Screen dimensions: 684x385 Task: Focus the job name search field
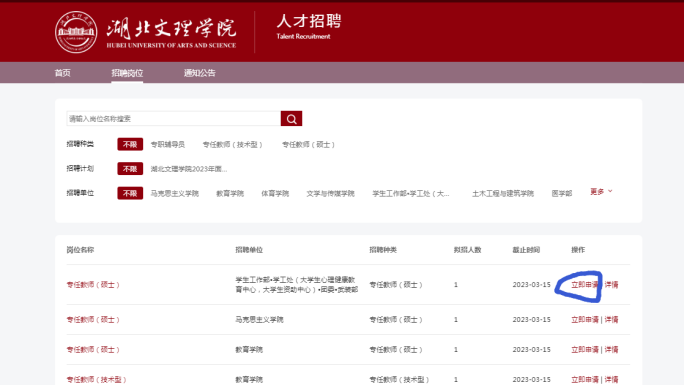tap(174, 119)
